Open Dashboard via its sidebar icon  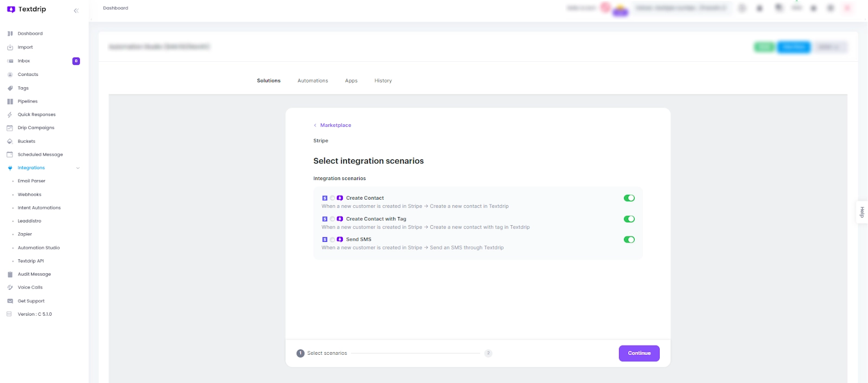10,34
